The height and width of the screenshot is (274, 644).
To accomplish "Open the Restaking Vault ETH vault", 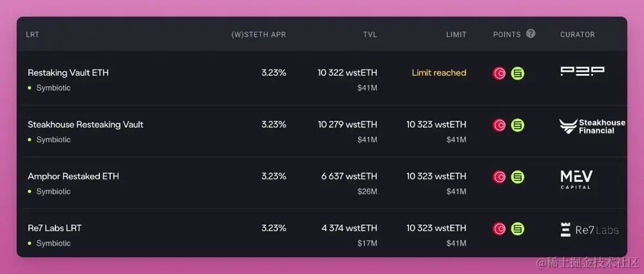I will [68, 73].
